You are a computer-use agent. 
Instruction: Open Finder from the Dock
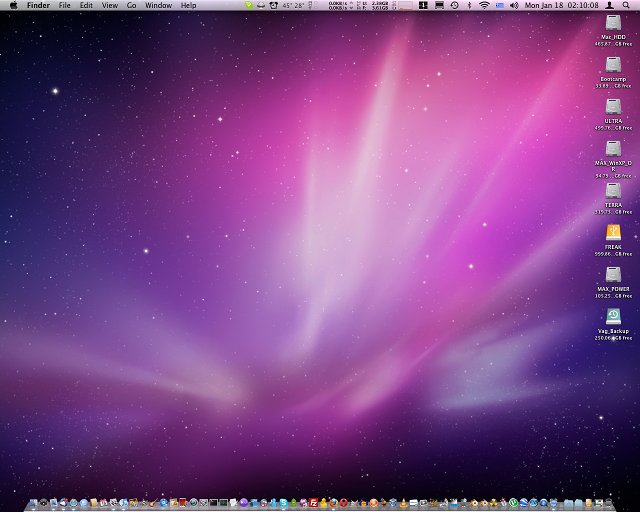click(33, 503)
